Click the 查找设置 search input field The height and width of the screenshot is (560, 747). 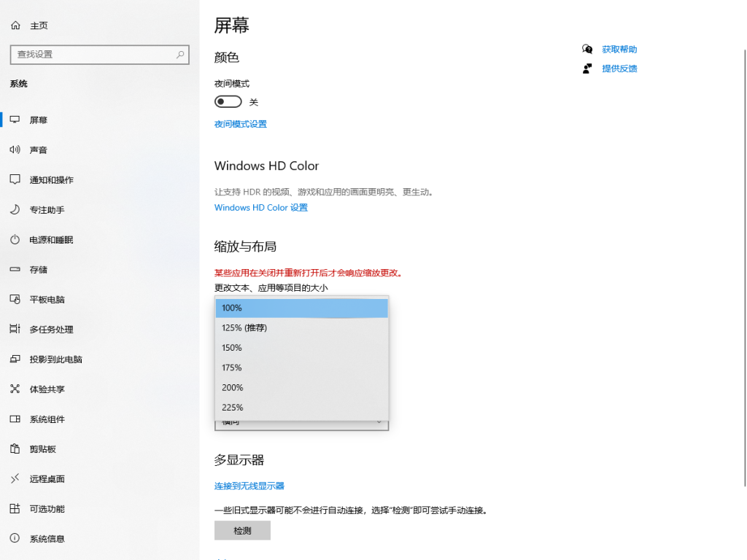99,55
